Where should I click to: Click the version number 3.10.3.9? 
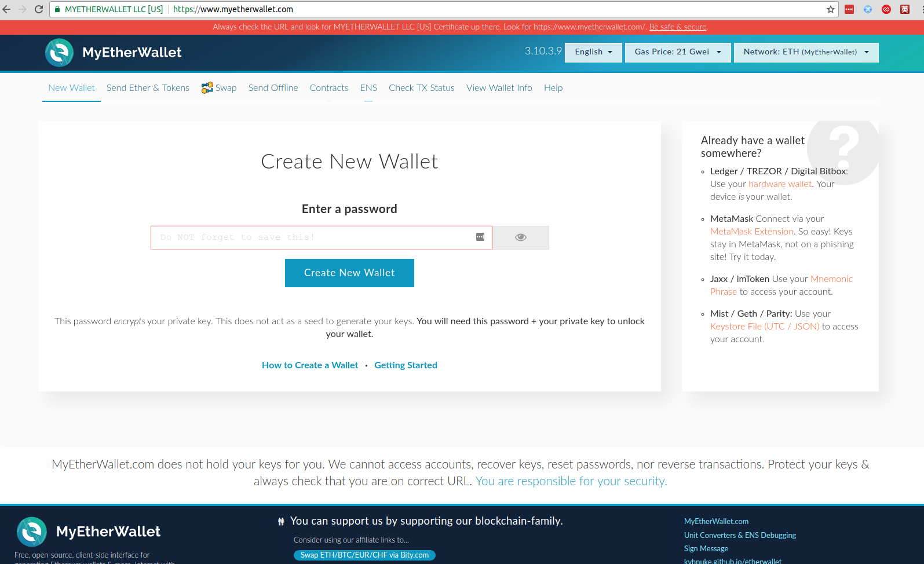coord(543,51)
